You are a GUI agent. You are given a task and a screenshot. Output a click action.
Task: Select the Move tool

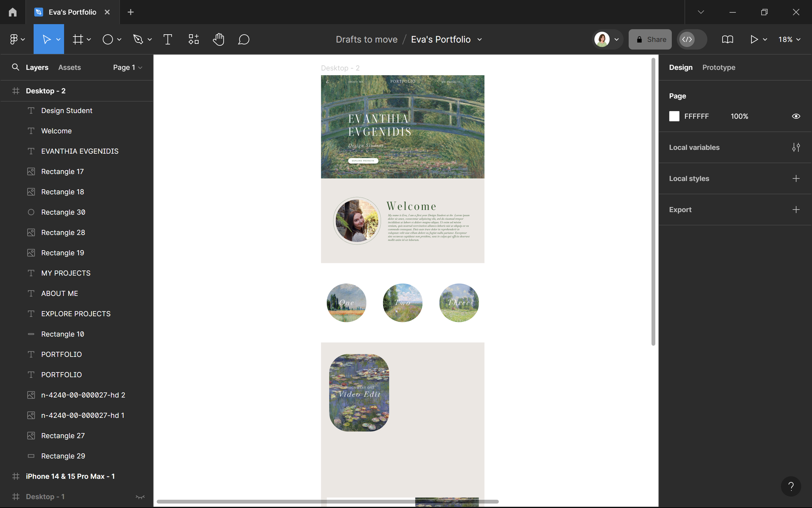pos(46,39)
